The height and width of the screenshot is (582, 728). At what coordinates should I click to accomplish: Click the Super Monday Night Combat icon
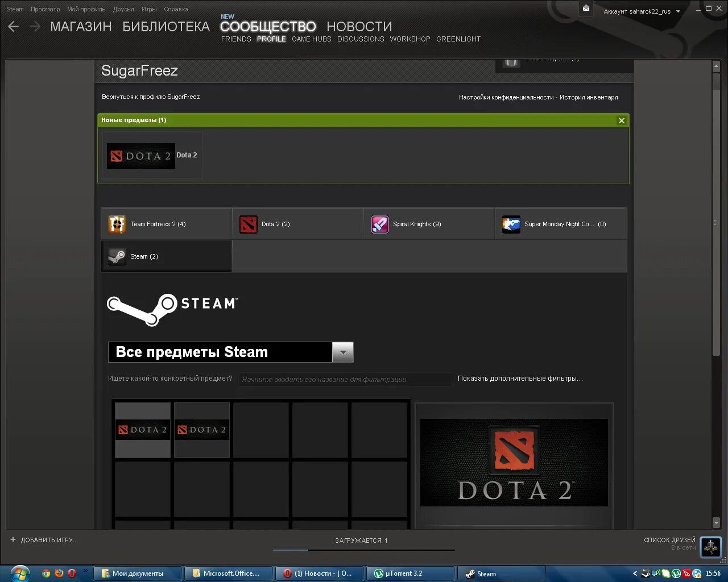click(x=511, y=224)
